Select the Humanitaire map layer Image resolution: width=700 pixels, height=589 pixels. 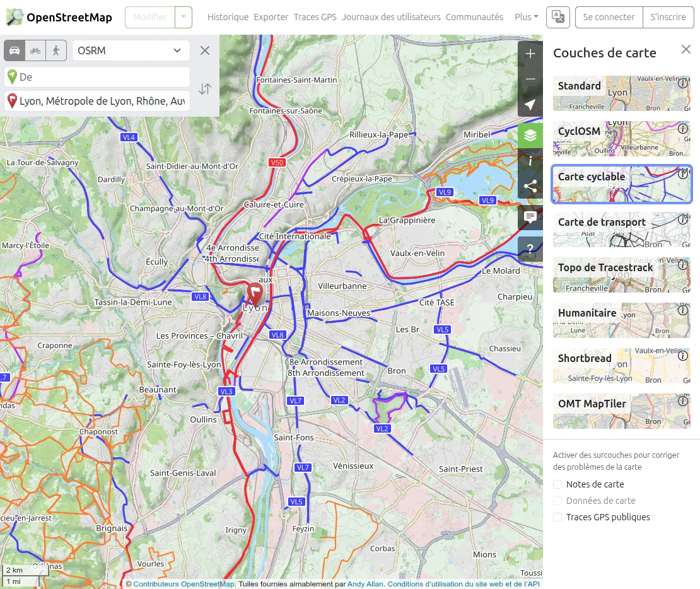coord(621,320)
